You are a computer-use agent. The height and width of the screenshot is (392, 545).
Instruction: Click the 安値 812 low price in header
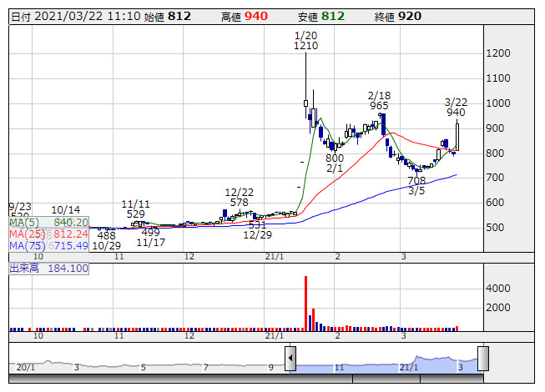[x=321, y=17]
